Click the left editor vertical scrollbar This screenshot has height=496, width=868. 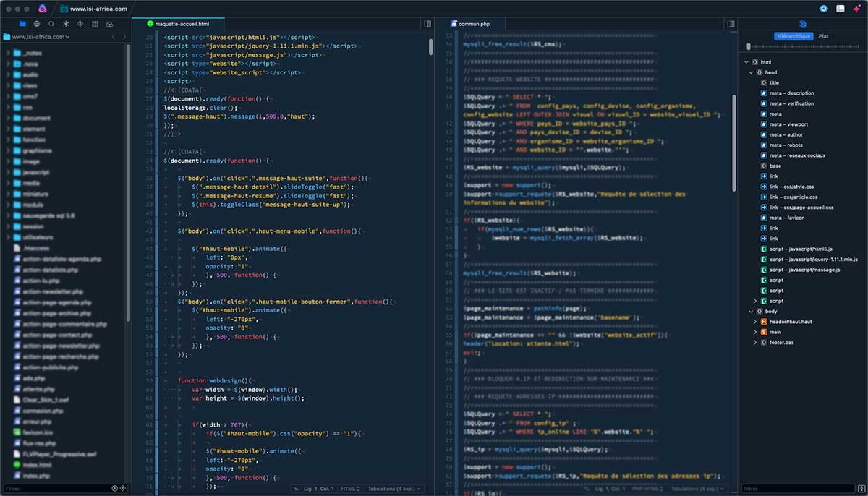431,47
